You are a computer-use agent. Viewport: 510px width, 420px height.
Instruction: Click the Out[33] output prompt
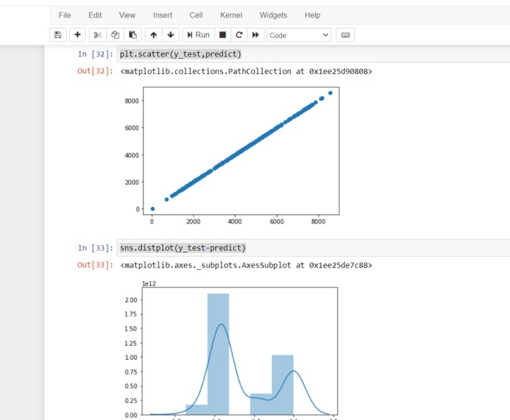point(95,265)
